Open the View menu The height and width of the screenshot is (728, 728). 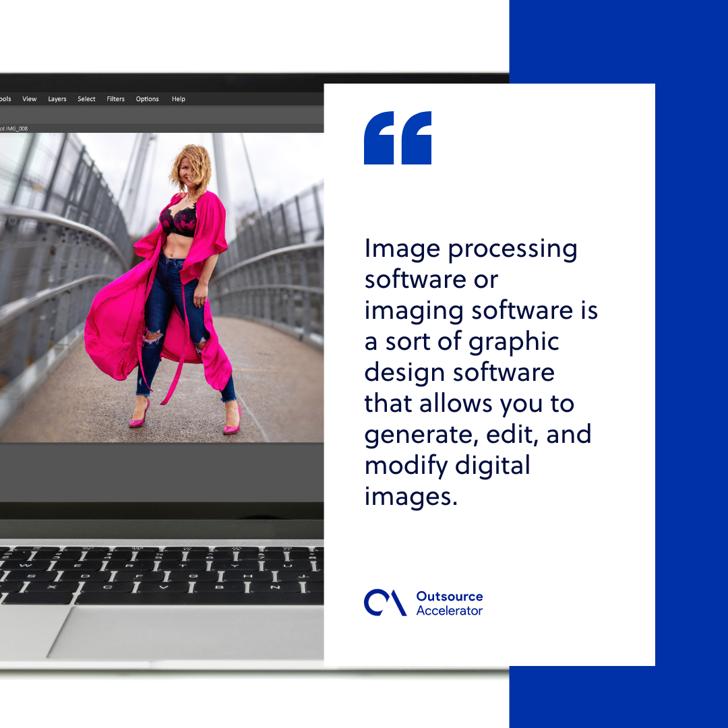[29, 98]
